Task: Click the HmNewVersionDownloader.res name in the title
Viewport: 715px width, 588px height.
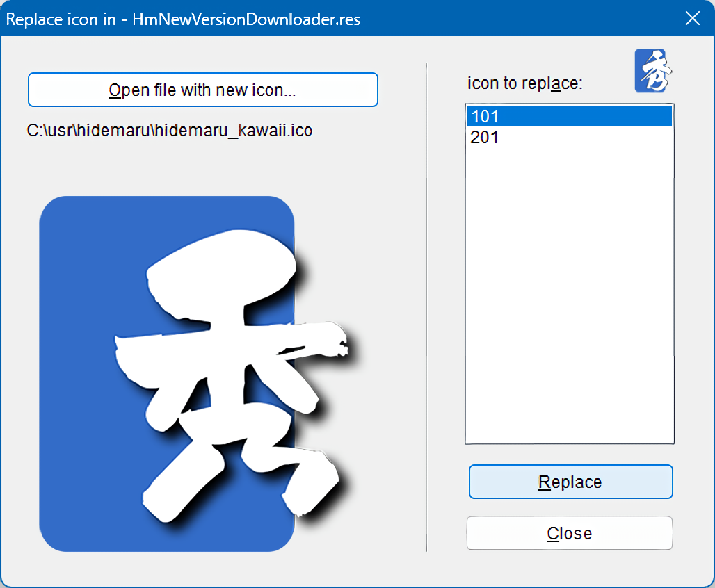Action: click(241, 19)
